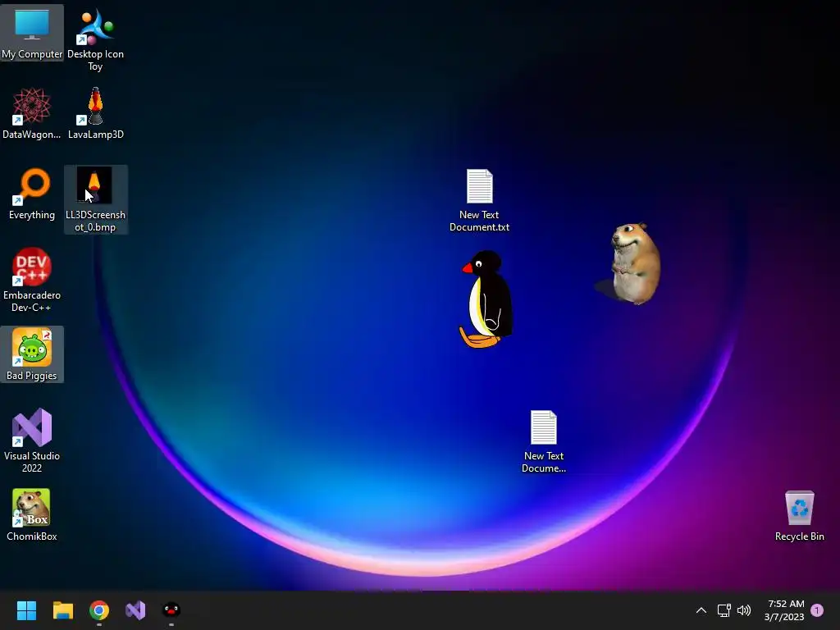Click the Pingu penguin desktop character
Image resolution: width=840 pixels, height=630 pixels.
[x=486, y=299]
